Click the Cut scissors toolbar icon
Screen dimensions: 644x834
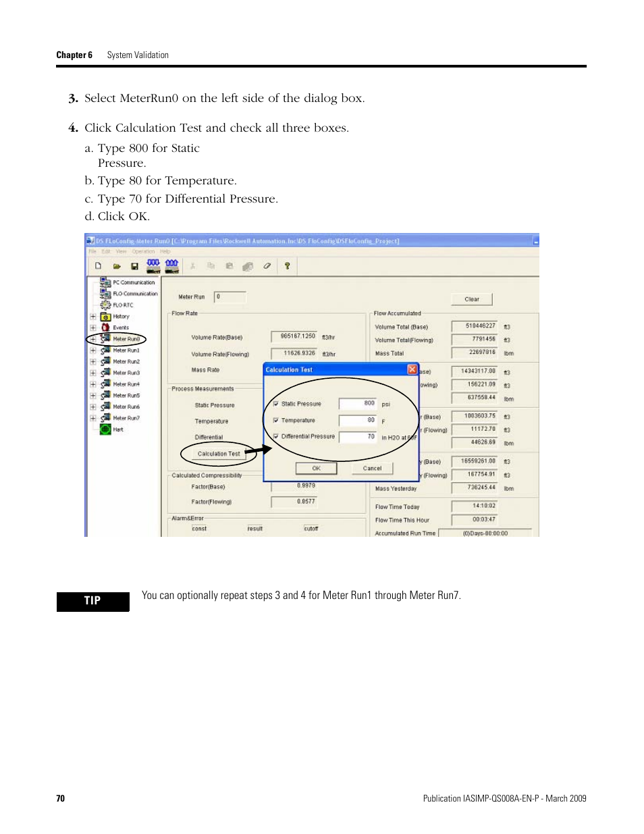coord(192,266)
